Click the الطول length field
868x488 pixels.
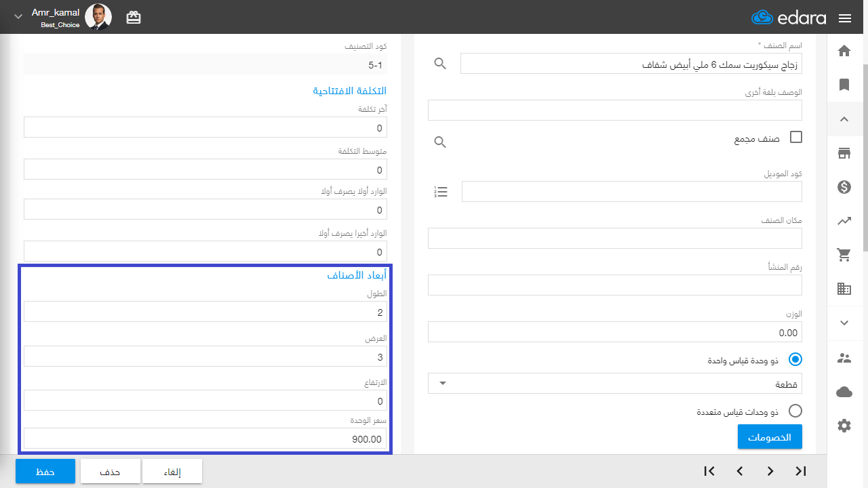(x=205, y=312)
